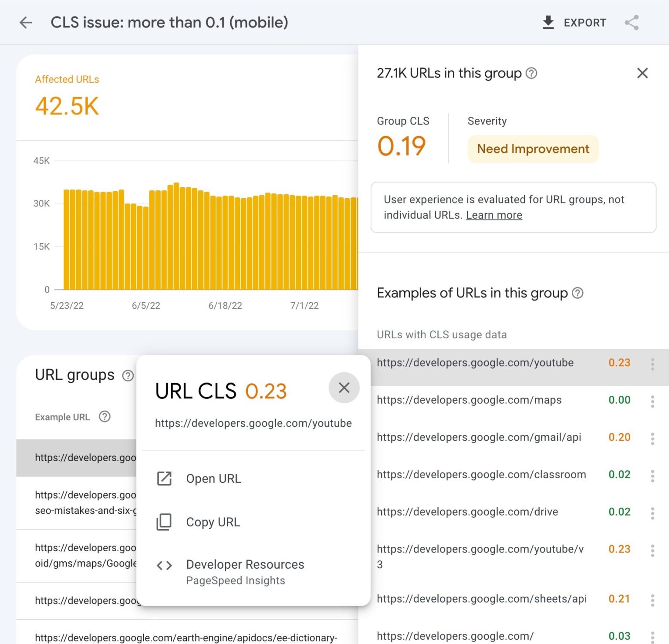Click the 'Need Improvement' severity badge
669x644 pixels.
[x=532, y=149]
